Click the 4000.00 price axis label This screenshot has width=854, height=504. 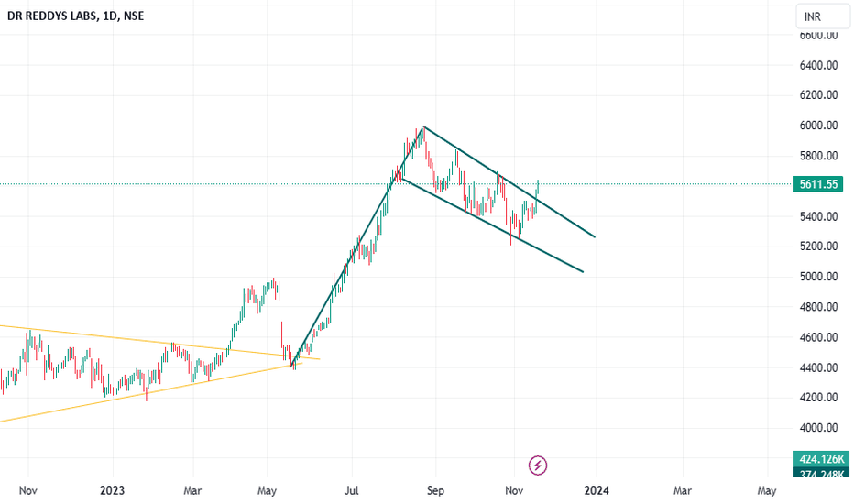click(x=818, y=428)
